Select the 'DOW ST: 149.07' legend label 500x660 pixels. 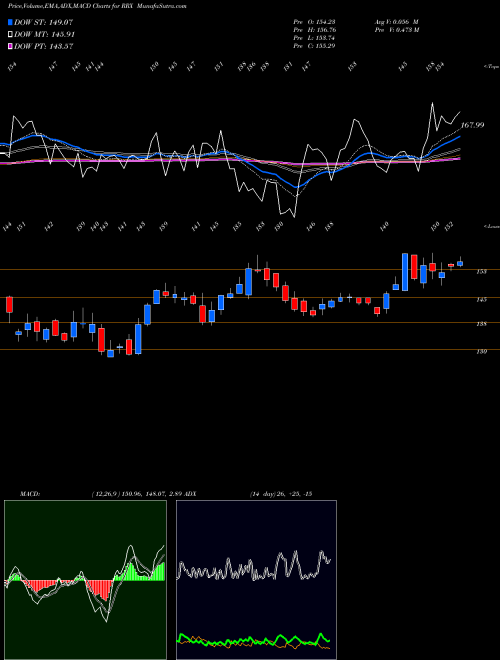click(x=44, y=22)
